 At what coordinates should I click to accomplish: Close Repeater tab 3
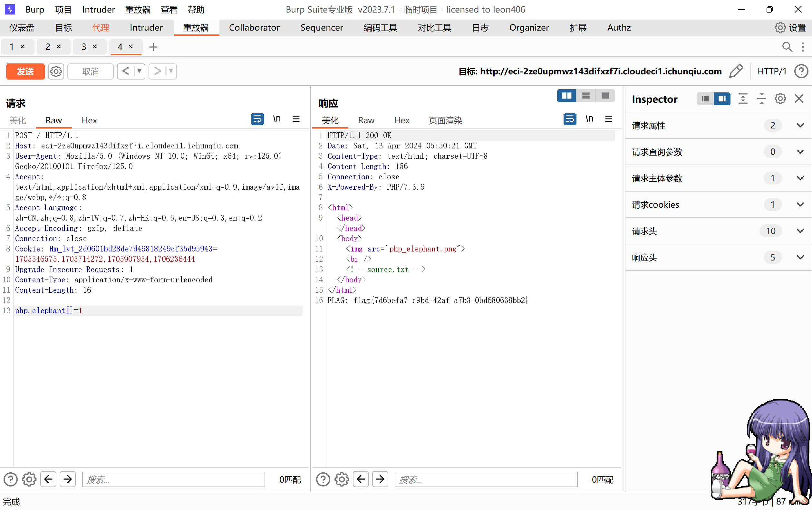point(94,47)
